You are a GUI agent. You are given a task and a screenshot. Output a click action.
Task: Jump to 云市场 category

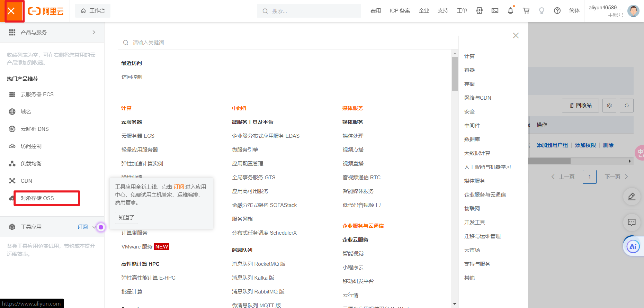click(x=472, y=250)
